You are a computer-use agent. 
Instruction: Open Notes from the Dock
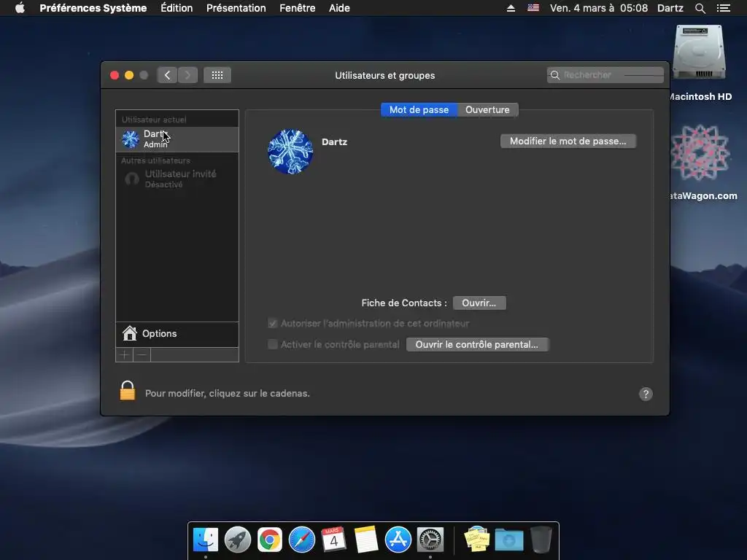click(x=366, y=540)
